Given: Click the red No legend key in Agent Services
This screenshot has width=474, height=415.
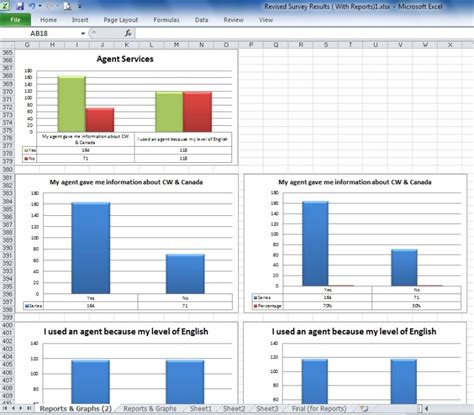Looking at the screenshot, I should click(x=26, y=159).
